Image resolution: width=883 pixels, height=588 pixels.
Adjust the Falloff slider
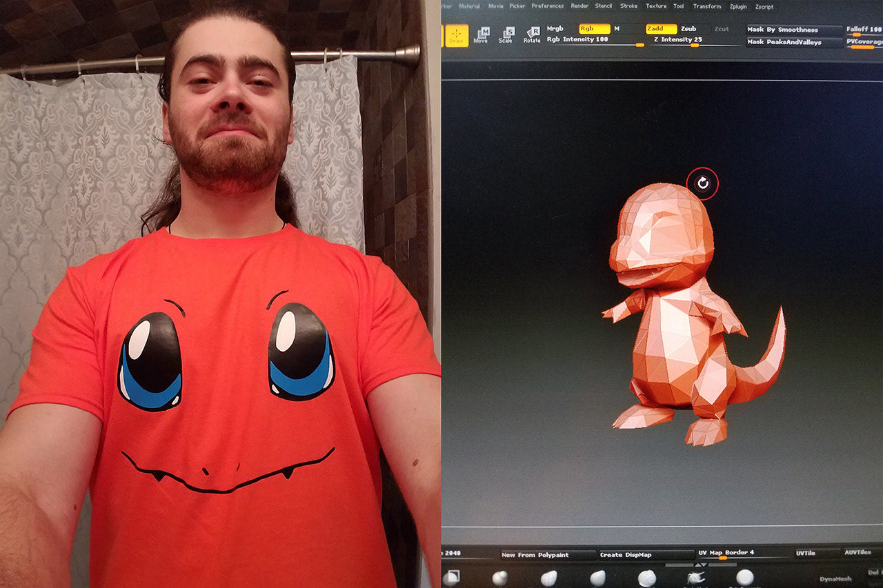[864, 30]
